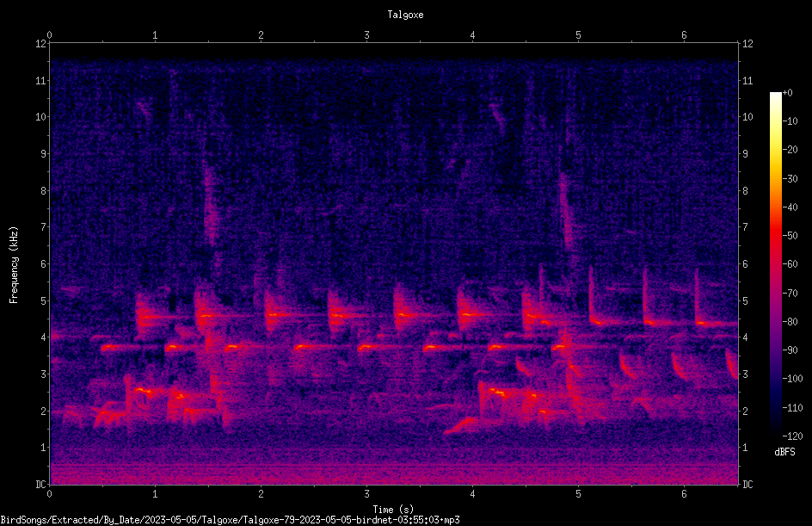Image resolution: width=812 pixels, height=526 pixels.
Task: Click the 6 second mark on bottom axis
Action: 684,494
